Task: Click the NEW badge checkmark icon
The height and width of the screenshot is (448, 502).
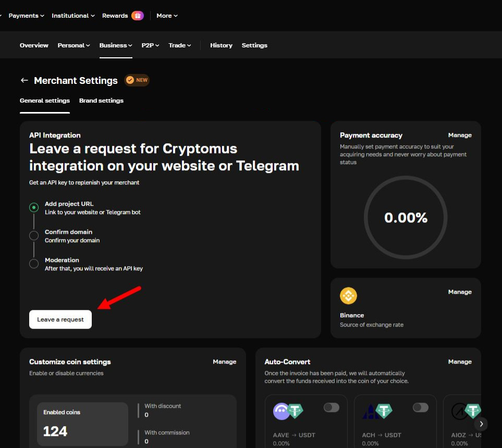Action: (x=129, y=80)
